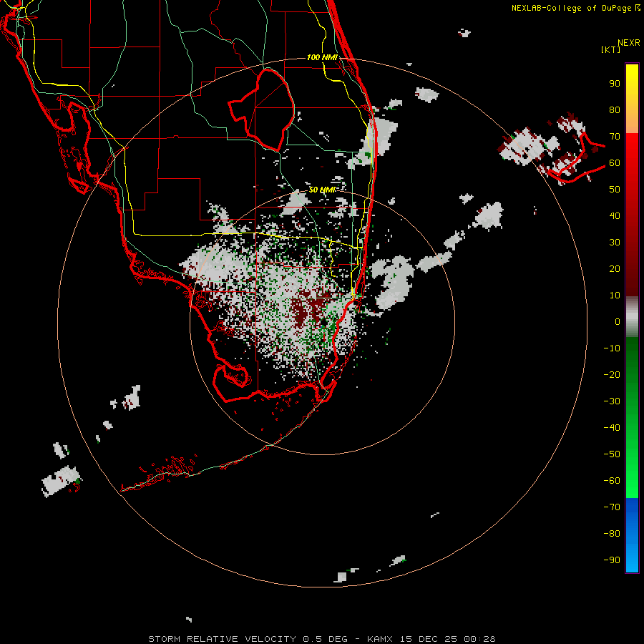Image resolution: width=644 pixels, height=644 pixels.
Task: Click the 30 value on velocity scale
Action: pyautogui.click(x=615, y=243)
